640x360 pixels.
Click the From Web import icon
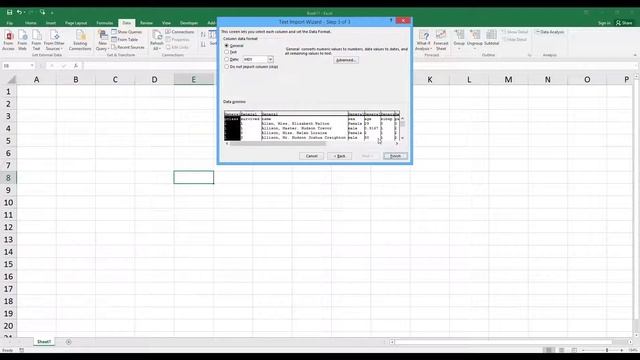[x=22, y=40]
